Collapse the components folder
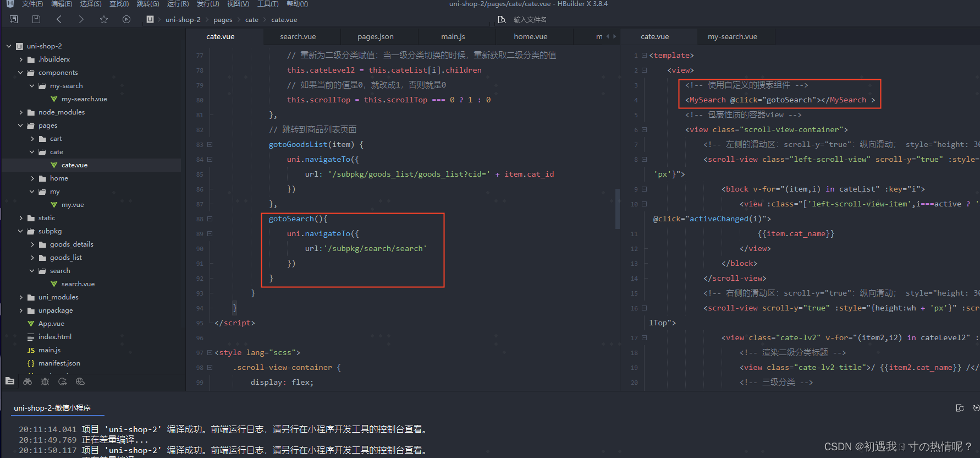Screen dimensions: 980x458 [21, 73]
